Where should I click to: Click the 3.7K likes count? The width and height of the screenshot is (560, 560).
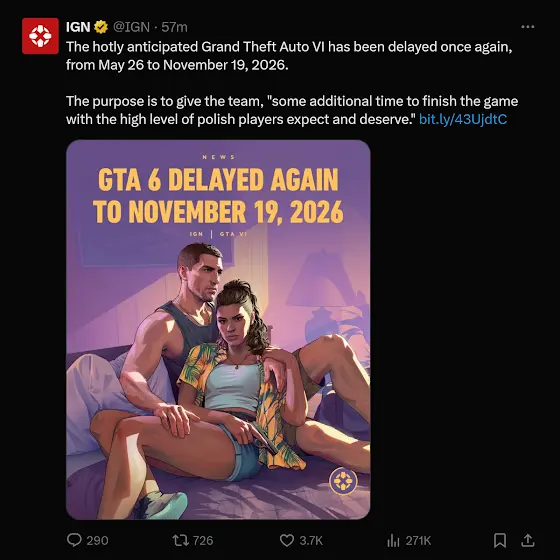coord(311,540)
